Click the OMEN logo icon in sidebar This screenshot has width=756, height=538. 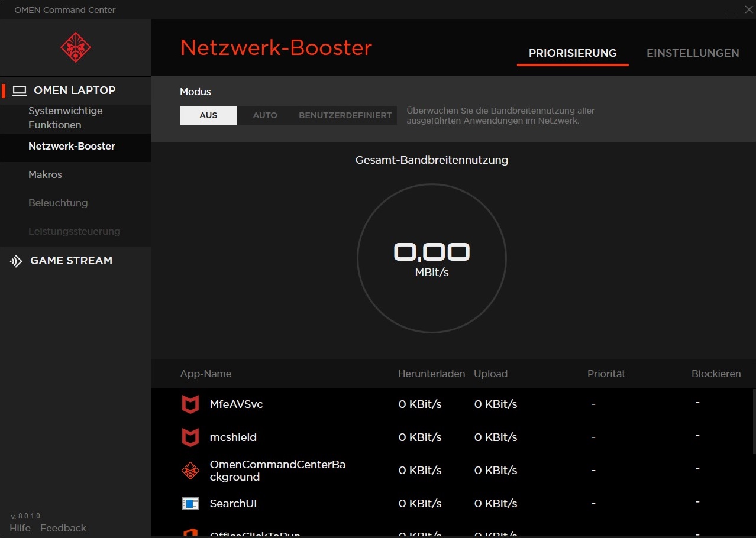pyautogui.click(x=76, y=47)
